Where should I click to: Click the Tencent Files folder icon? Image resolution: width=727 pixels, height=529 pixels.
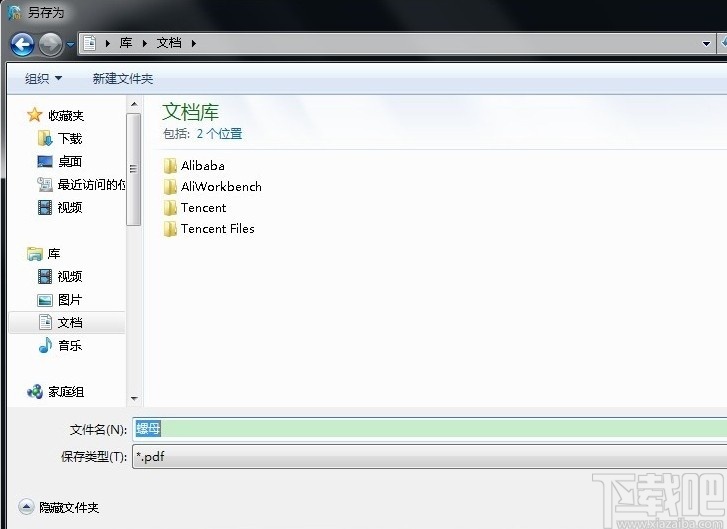pos(170,229)
